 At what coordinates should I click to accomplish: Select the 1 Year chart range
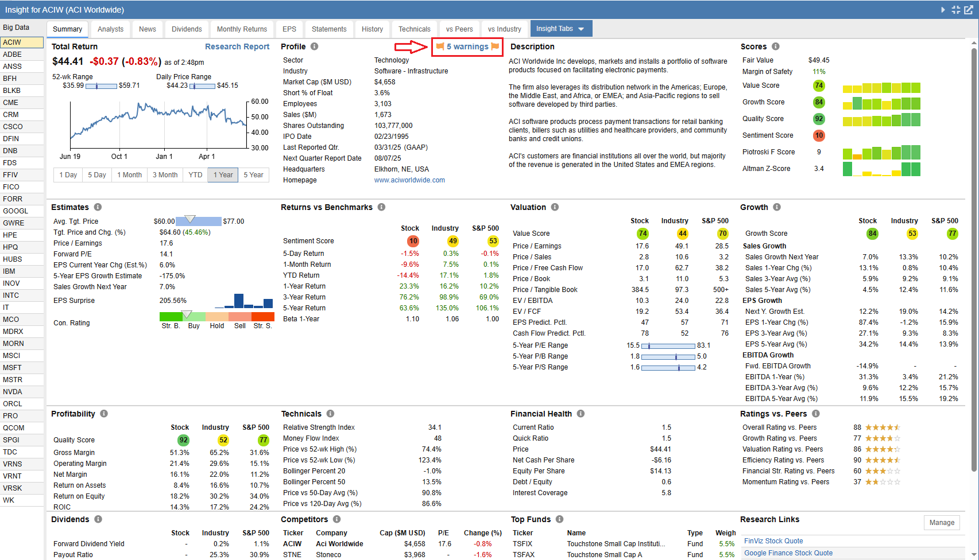pyautogui.click(x=223, y=175)
